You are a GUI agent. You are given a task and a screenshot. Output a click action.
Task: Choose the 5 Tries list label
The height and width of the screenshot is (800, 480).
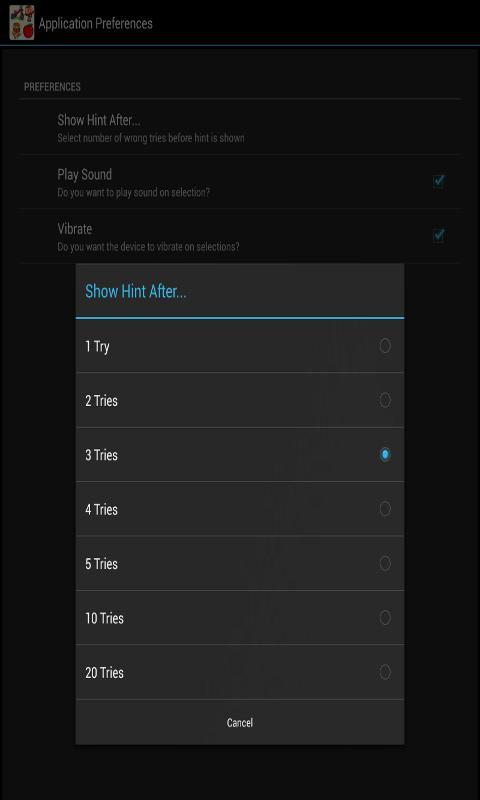point(102,564)
